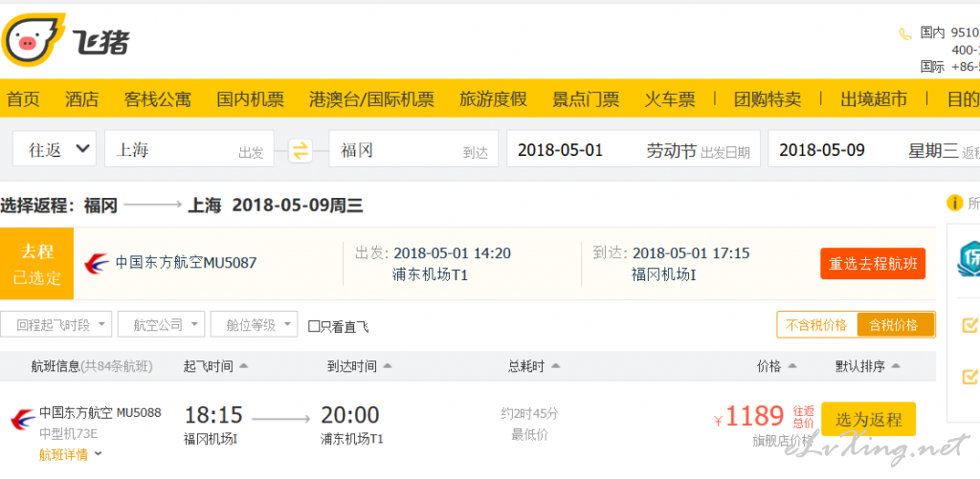Click 选为返程 button for MU5088
Screen dimensions: 980x479
[x=868, y=419]
